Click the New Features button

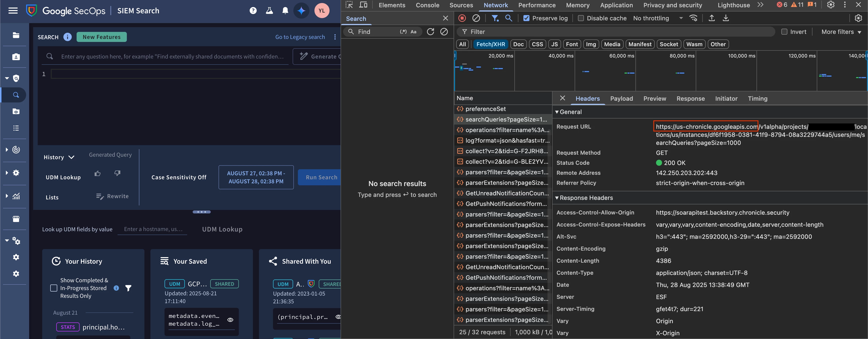pyautogui.click(x=101, y=37)
